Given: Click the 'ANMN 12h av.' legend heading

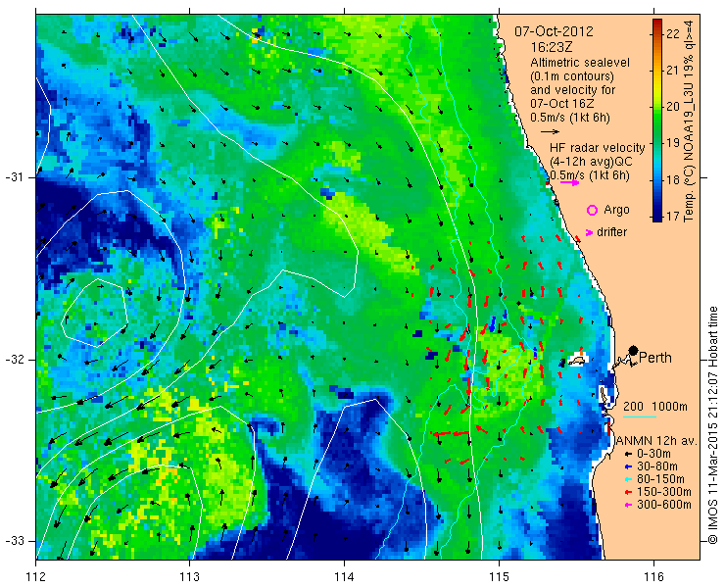Looking at the screenshot, I should 656,441.
